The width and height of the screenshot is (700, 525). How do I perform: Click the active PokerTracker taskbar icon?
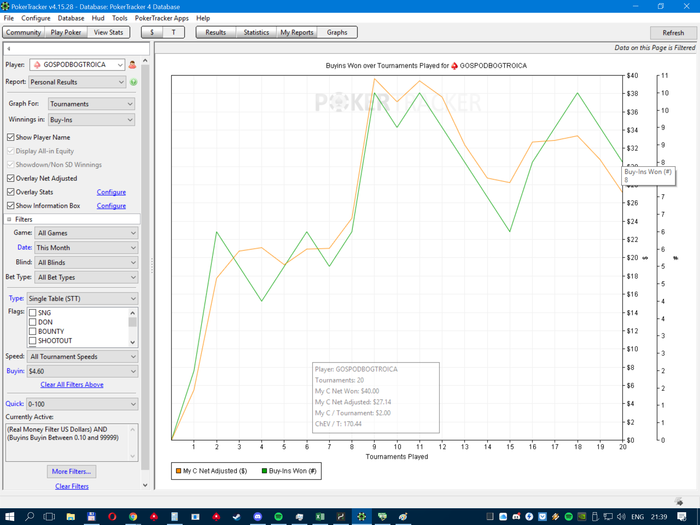[x=362, y=517]
